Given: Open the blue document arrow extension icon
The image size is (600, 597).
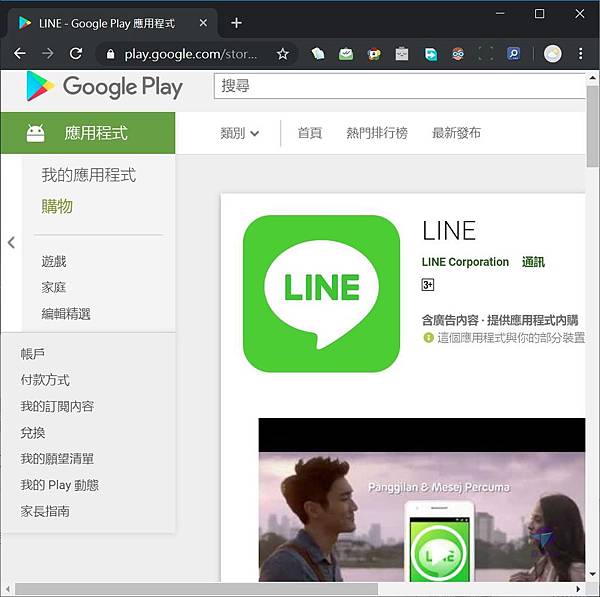Looking at the screenshot, I should pyautogui.click(x=430, y=54).
